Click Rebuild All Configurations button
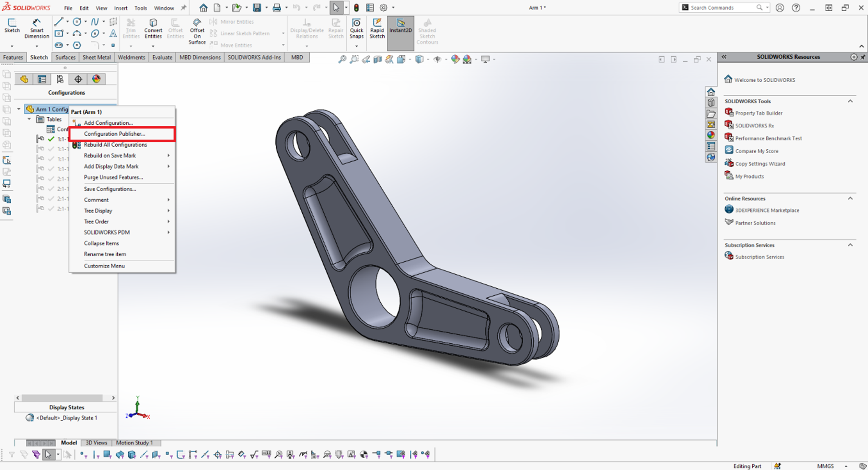This screenshot has width=868, height=470. (x=115, y=144)
